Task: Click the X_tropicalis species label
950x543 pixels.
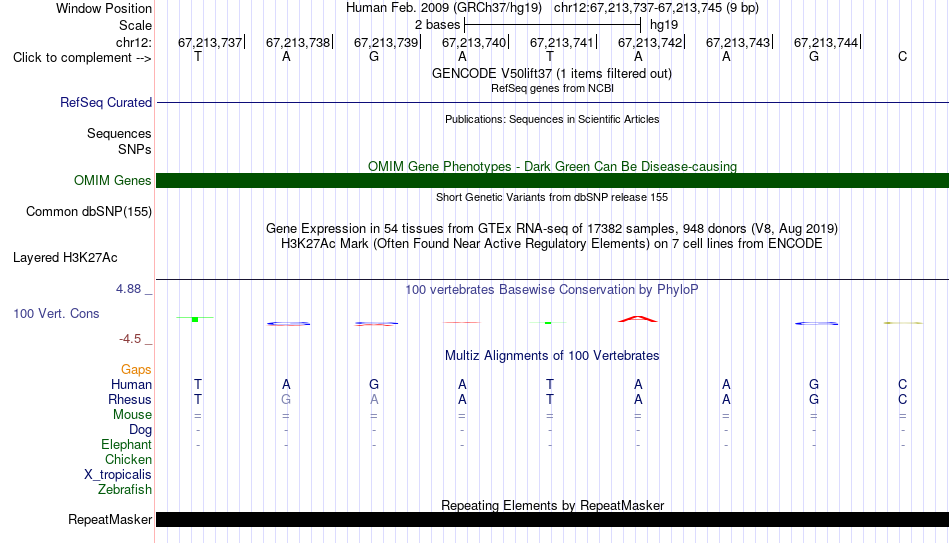Action: coord(118,475)
